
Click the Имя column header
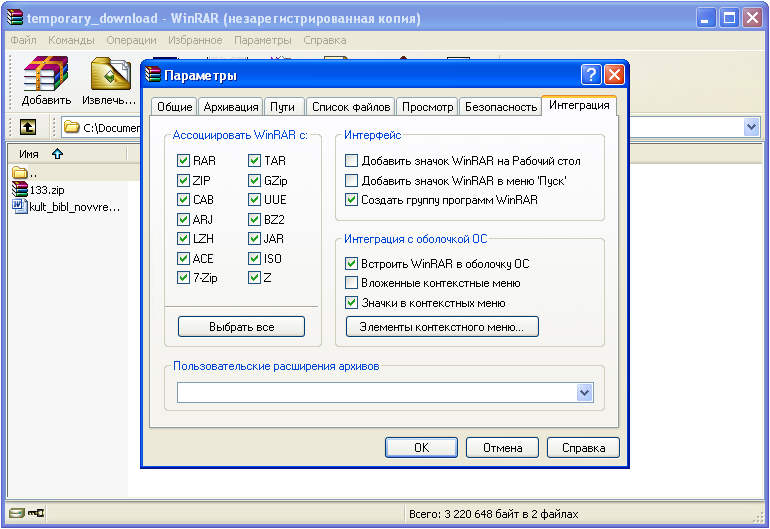click(x=67, y=154)
